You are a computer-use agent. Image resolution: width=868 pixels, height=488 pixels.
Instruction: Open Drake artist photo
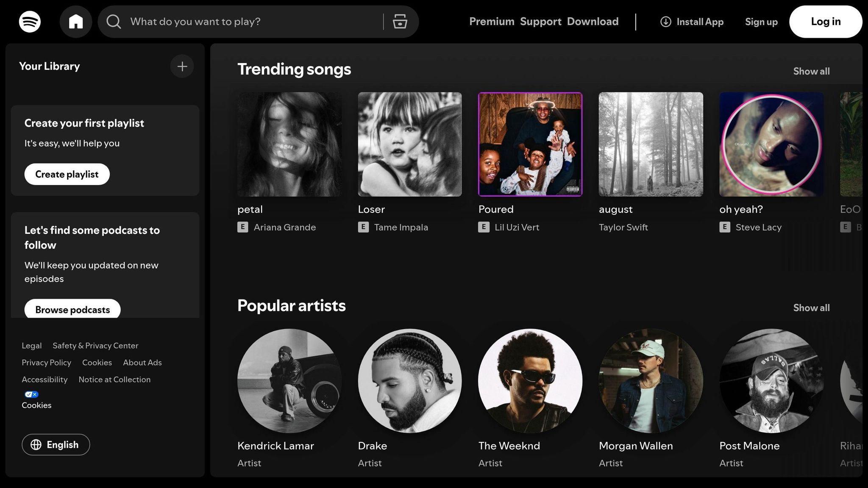point(410,381)
